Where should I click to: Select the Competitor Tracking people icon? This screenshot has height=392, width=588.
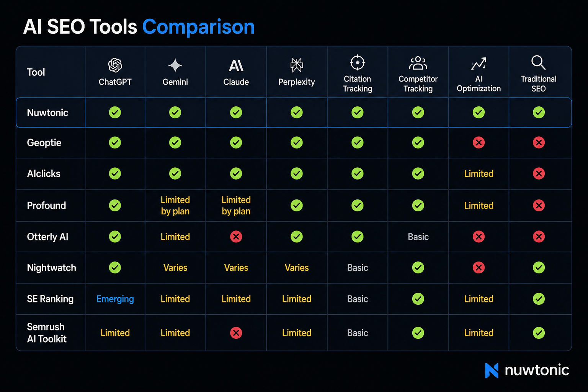(418, 63)
